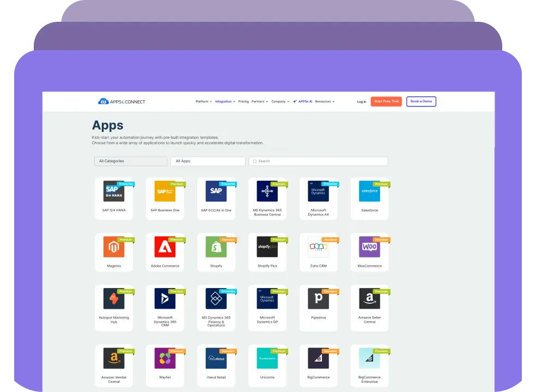Open the BigCommerce Enterprise icon

(369, 358)
